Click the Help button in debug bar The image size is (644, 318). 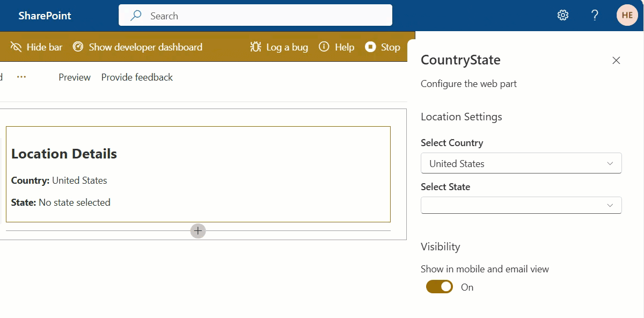[x=336, y=47]
